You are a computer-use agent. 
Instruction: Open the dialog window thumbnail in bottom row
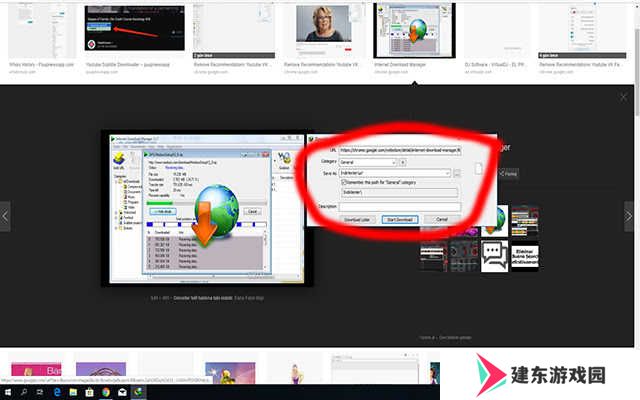(374, 369)
